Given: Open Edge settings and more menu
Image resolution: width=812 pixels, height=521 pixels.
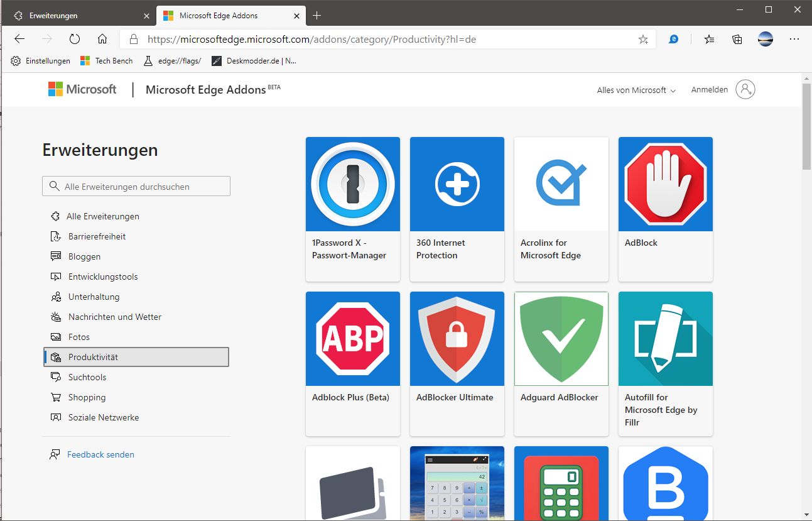Looking at the screenshot, I should [x=794, y=39].
